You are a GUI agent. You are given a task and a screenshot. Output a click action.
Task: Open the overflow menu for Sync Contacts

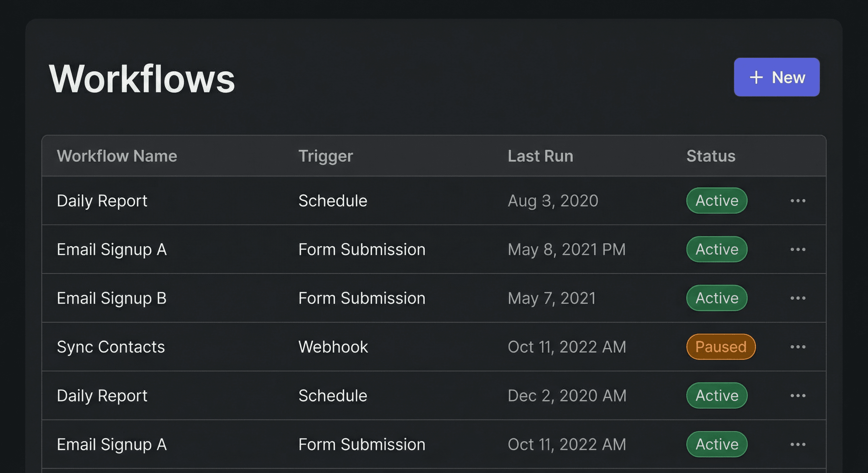798,347
